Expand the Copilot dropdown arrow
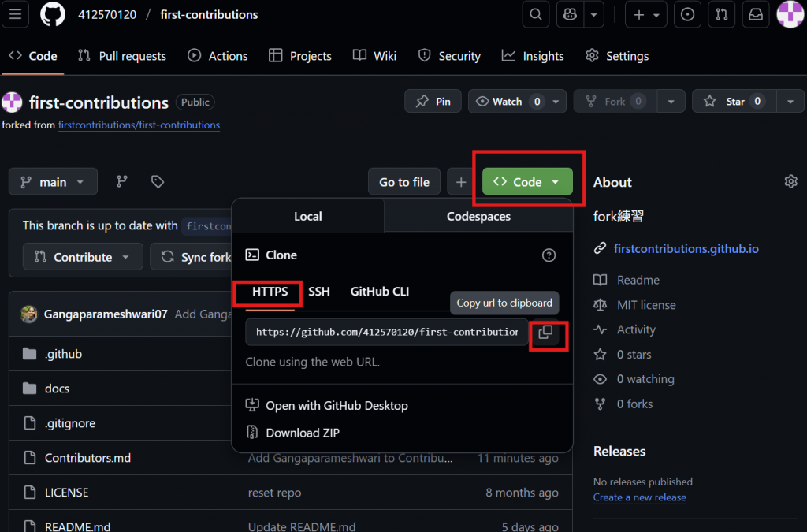This screenshot has width=807, height=532. (594, 14)
